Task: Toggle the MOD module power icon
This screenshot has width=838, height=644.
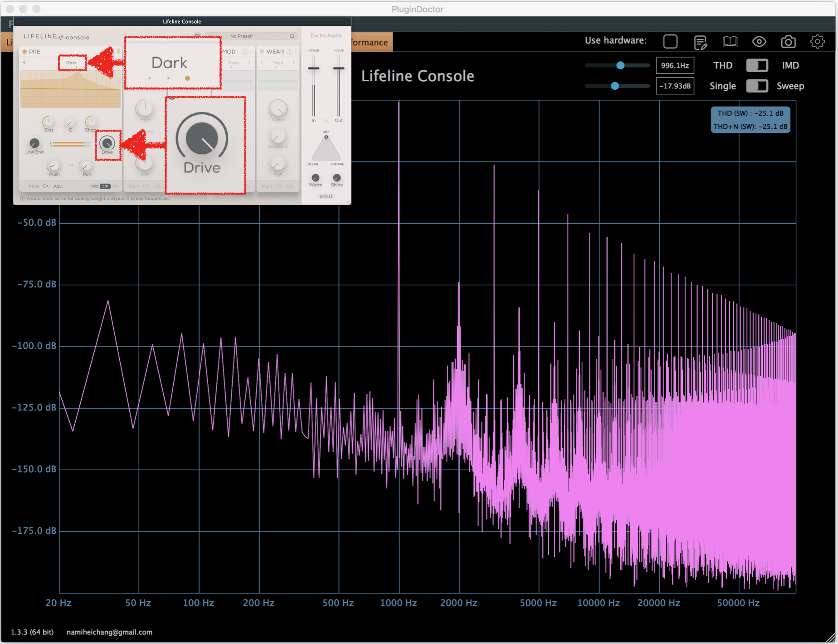Action: click(x=245, y=51)
